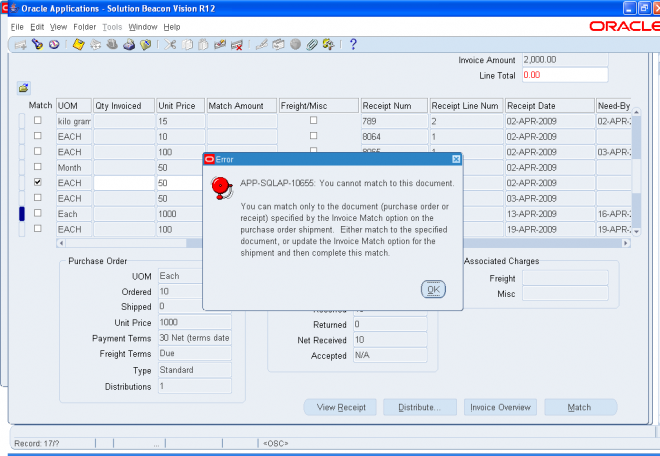Screen dimensions: 660x456
Task: Open the View menu
Action: (59, 27)
